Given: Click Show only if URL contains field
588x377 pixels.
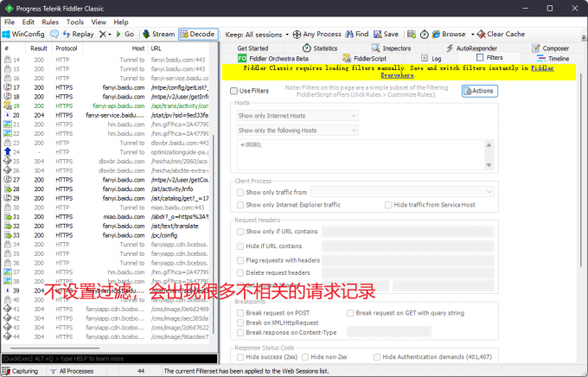Looking at the screenshot, I should [407, 232].
